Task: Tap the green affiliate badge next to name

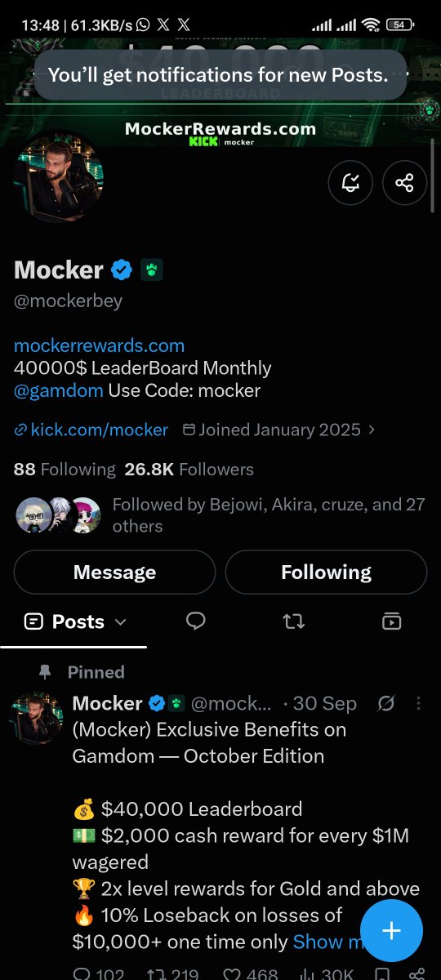Action: click(151, 269)
